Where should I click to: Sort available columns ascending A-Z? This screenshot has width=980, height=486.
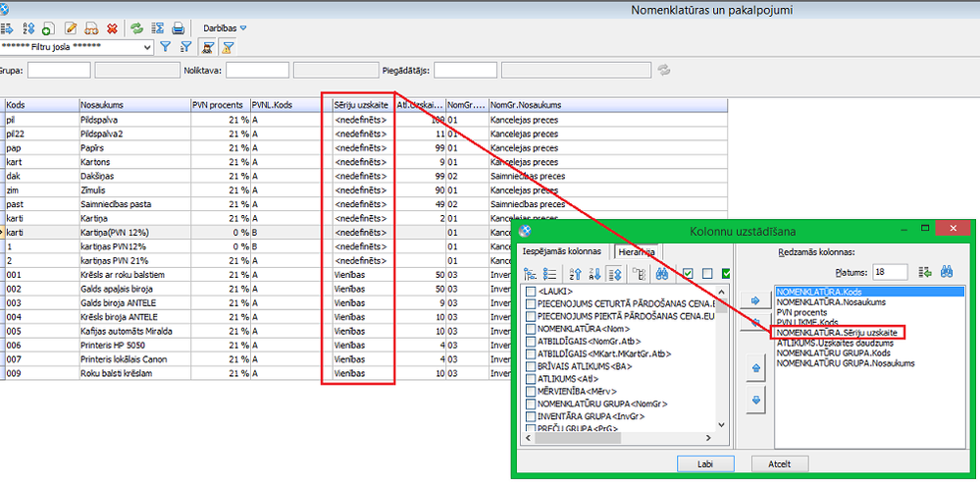[x=576, y=273]
